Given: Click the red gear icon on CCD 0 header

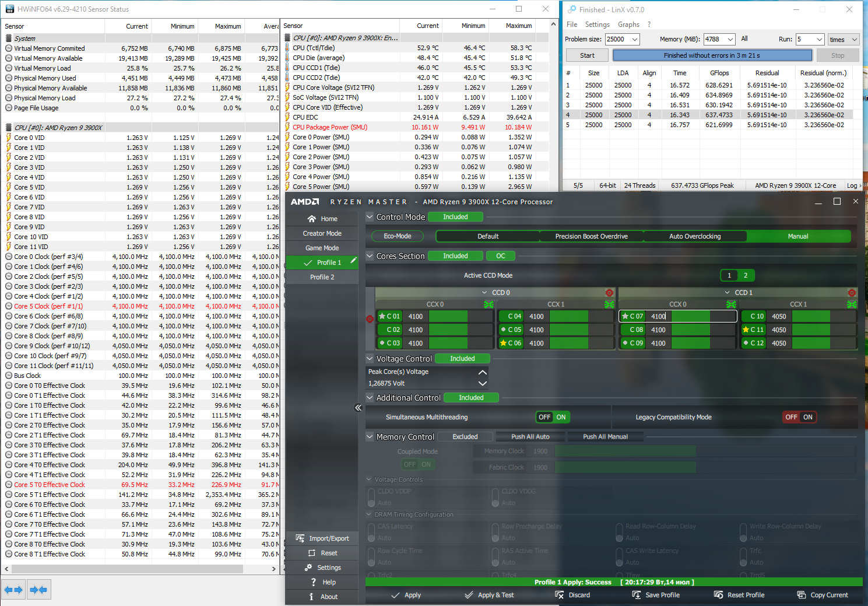Looking at the screenshot, I should (x=609, y=292).
